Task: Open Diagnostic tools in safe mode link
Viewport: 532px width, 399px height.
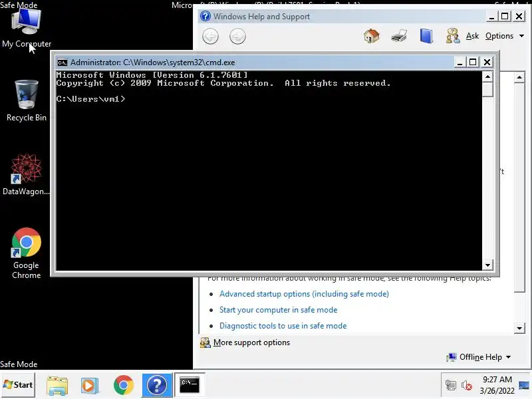Action: pos(283,326)
